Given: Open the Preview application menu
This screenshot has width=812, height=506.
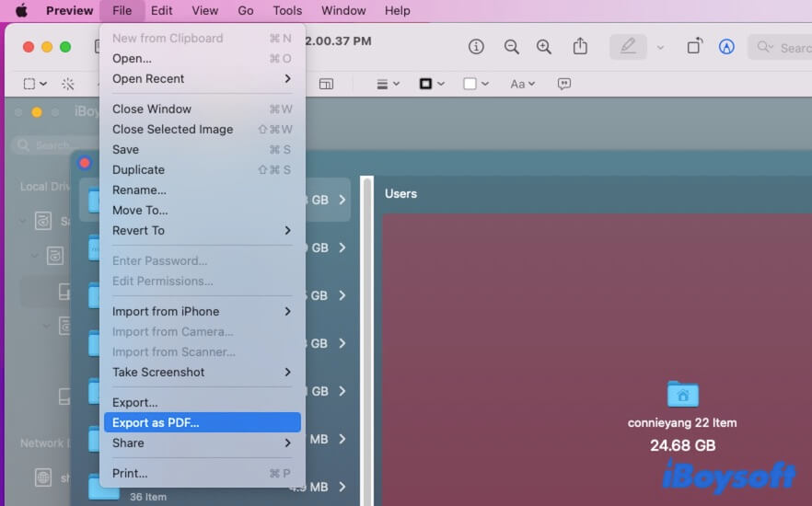Looking at the screenshot, I should (x=69, y=10).
